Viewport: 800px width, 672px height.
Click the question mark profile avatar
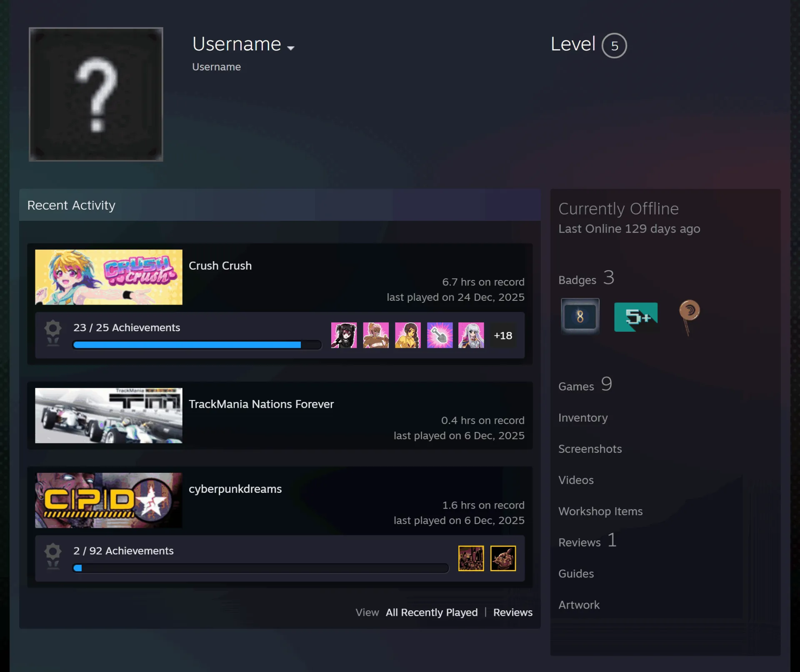96,94
